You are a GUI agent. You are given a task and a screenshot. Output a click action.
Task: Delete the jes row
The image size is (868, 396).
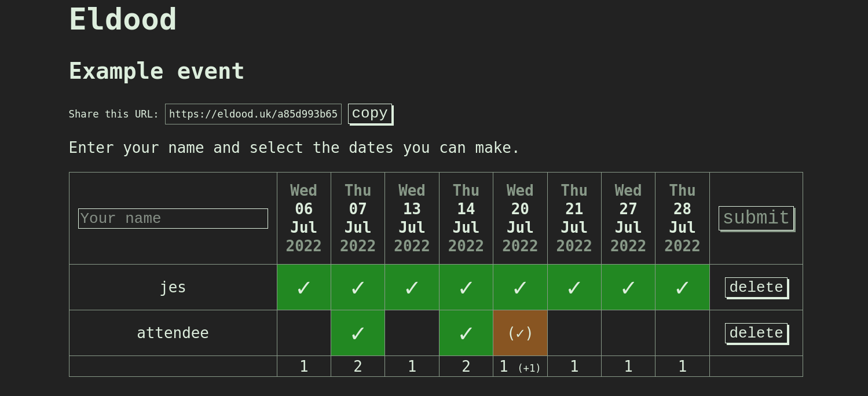coord(756,287)
